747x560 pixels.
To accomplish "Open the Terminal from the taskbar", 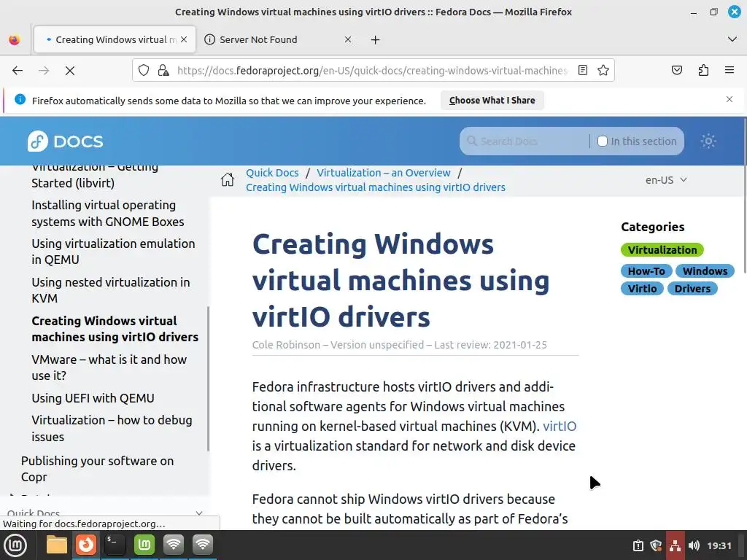I will point(115,545).
